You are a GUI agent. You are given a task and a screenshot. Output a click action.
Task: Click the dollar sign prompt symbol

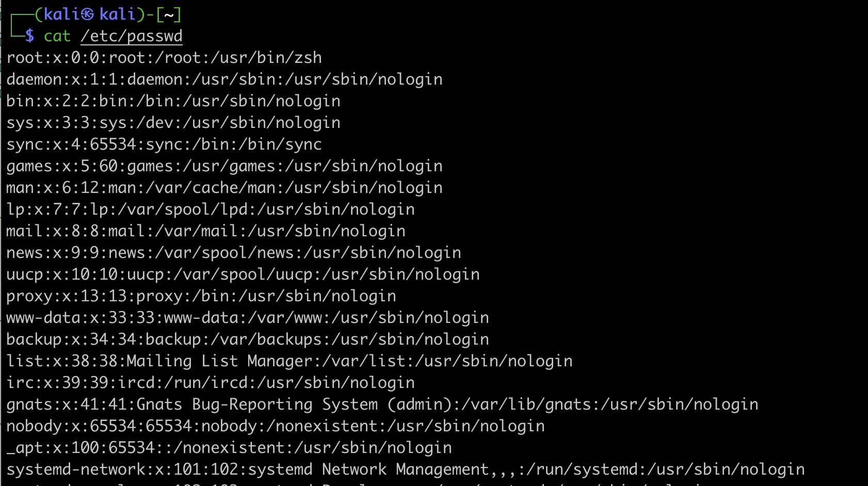[x=30, y=36]
